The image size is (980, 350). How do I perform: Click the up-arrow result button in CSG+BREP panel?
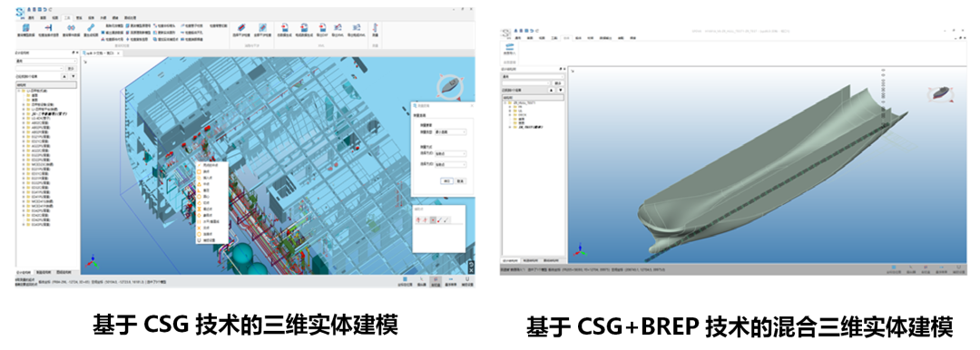(x=552, y=90)
